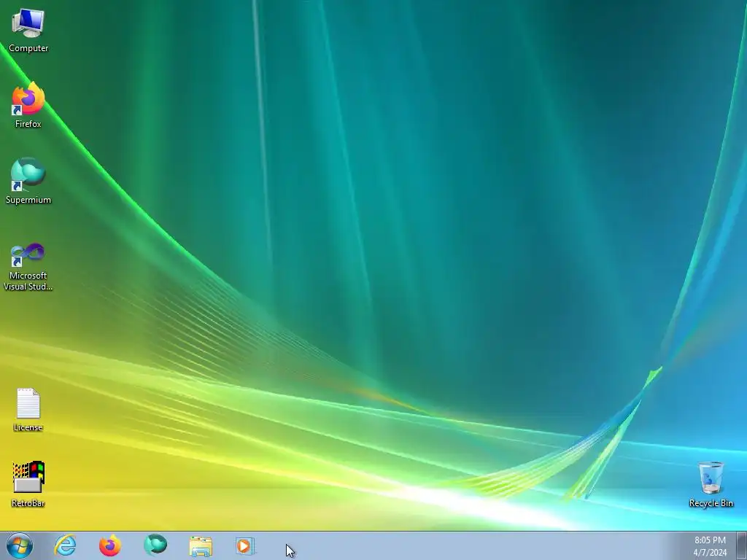Launch Firefox from the taskbar
This screenshot has width=747, height=560.
point(110,545)
